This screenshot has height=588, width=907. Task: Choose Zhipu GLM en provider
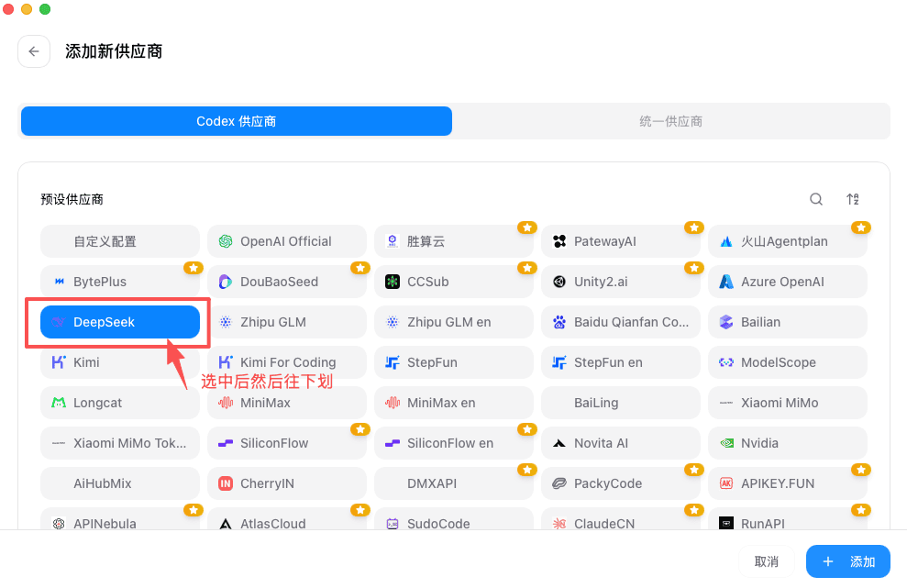click(453, 322)
